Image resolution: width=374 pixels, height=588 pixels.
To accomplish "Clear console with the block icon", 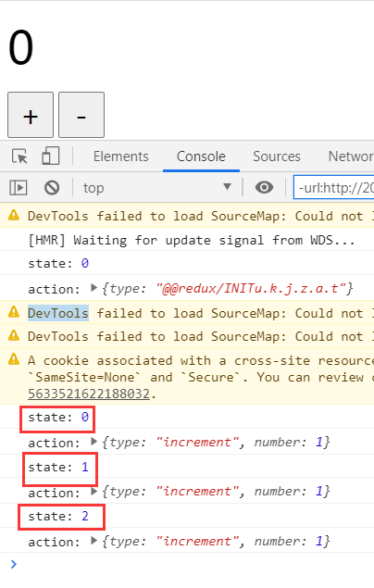I will pyautogui.click(x=52, y=187).
